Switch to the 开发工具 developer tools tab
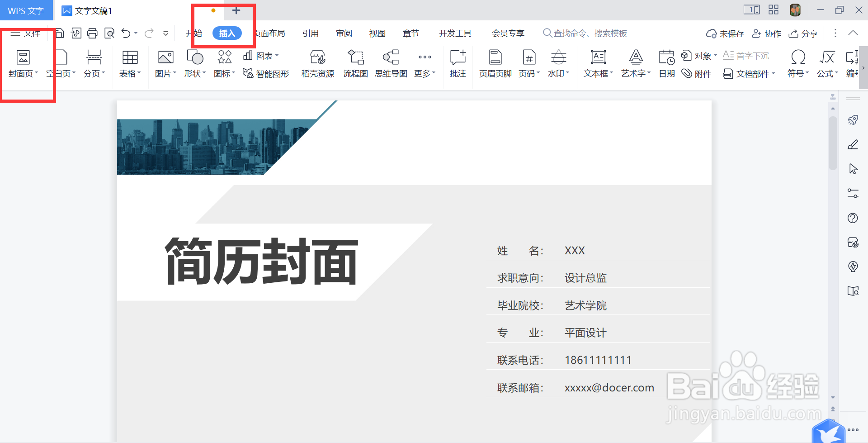 click(455, 33)
